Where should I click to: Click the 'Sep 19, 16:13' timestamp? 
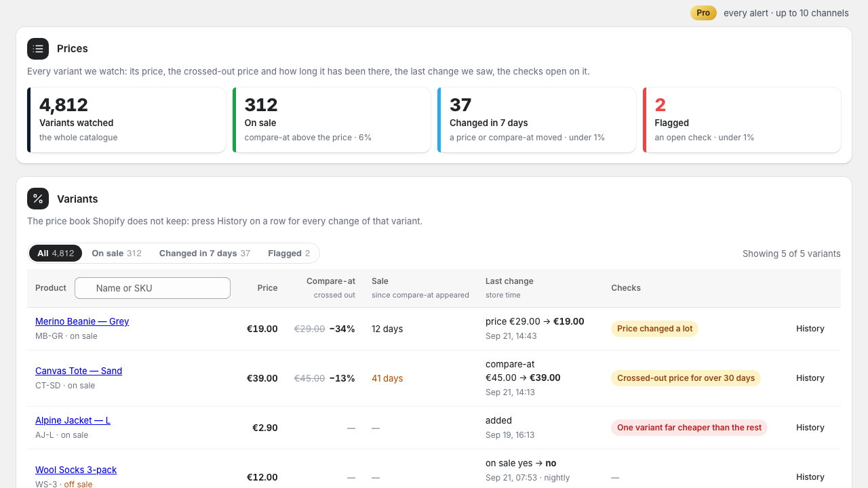point(510,435)
